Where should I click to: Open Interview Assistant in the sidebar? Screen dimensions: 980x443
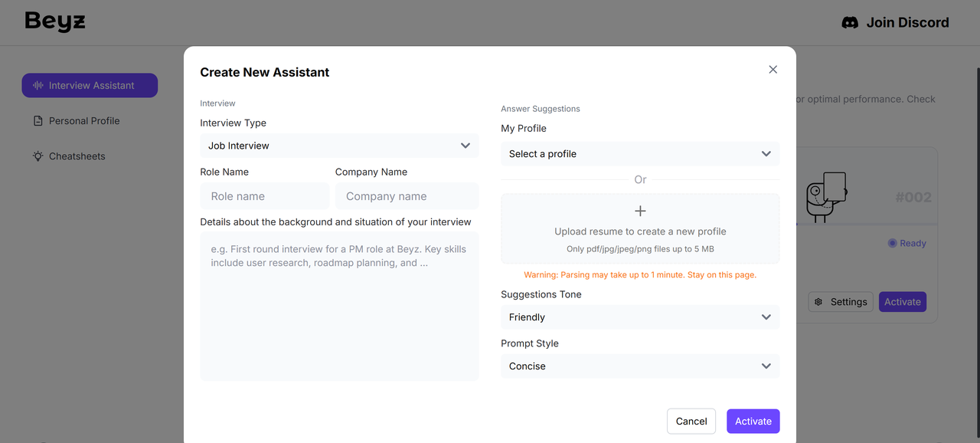[x=90, y=86]
